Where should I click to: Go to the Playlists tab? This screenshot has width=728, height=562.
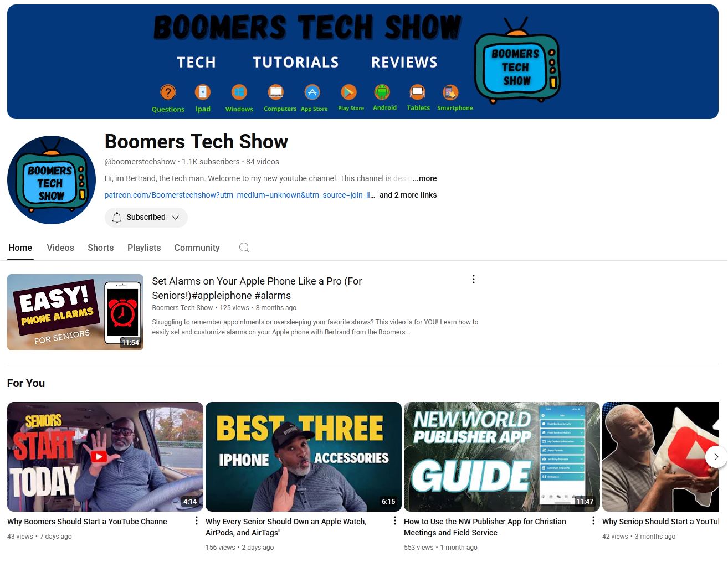click(144, 248)
